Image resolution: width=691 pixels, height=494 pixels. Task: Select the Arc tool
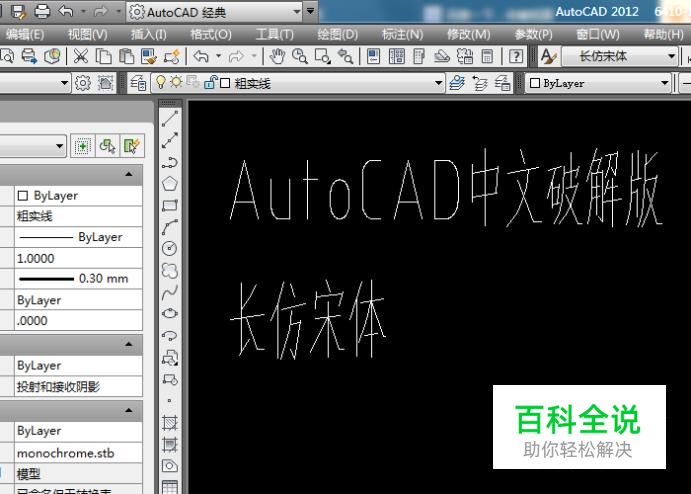170,227
